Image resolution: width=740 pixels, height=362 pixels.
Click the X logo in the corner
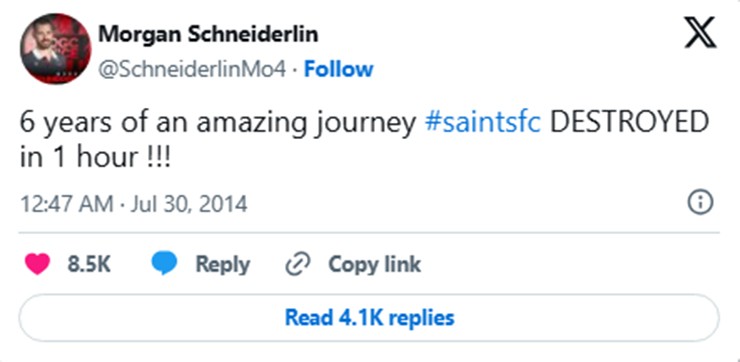point(701,32)
